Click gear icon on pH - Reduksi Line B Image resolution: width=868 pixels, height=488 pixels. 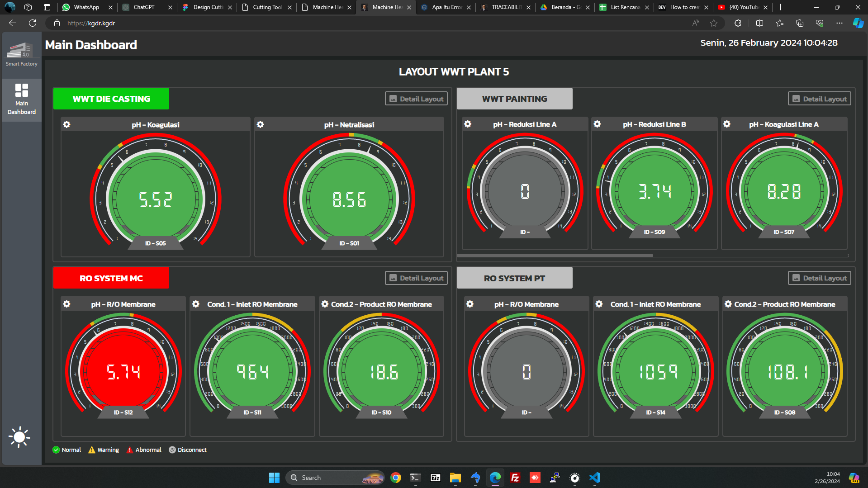[597, 124]
